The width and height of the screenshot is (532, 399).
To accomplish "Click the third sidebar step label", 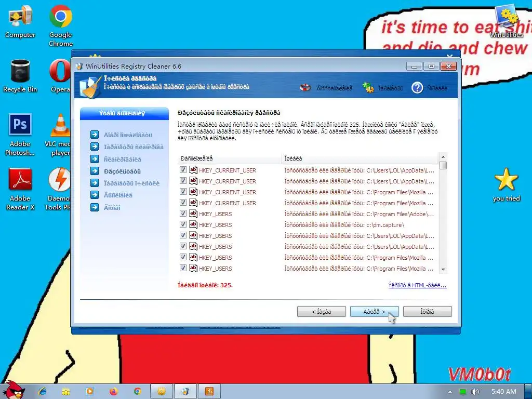I will pyautogui.click(x=123, y=159).
